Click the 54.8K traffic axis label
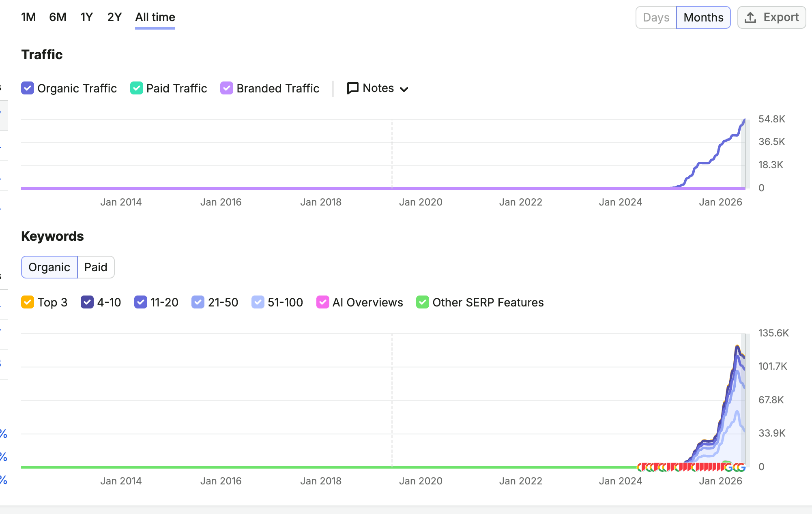 [772, 119]
